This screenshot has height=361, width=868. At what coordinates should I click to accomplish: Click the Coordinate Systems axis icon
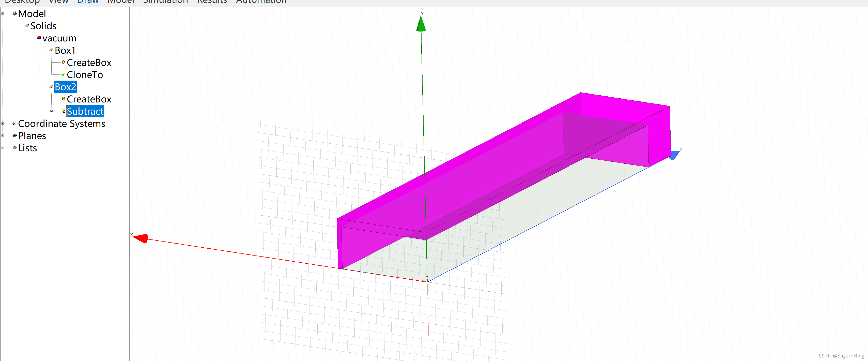(14, 123)
